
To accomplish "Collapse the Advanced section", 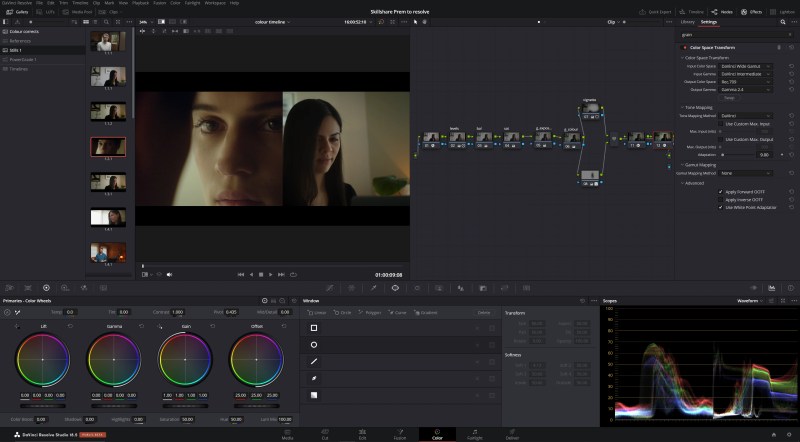I will pyautogui.click(x=693, y=183).
